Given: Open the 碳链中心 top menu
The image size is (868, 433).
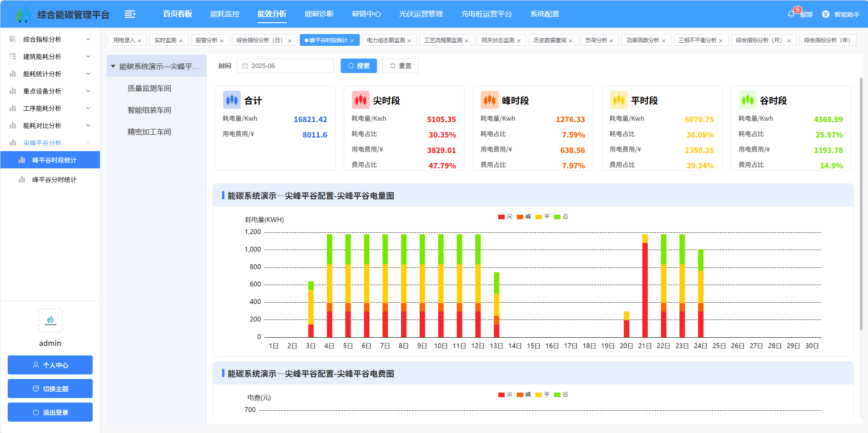Looking at the screenshot, I should click(x=366, y=14).
